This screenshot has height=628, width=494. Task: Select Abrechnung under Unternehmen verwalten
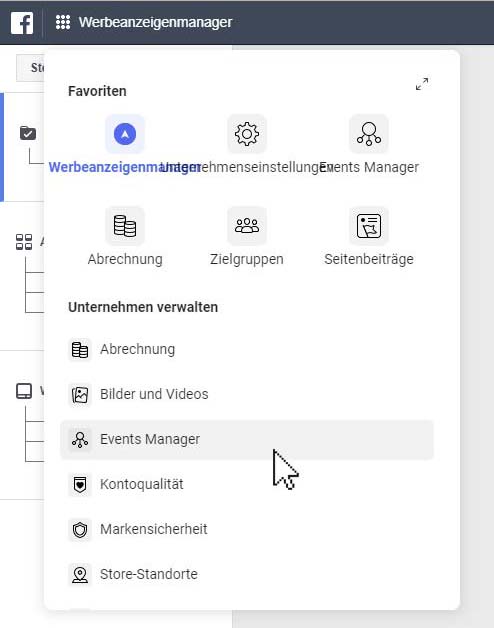pos(247,350)
